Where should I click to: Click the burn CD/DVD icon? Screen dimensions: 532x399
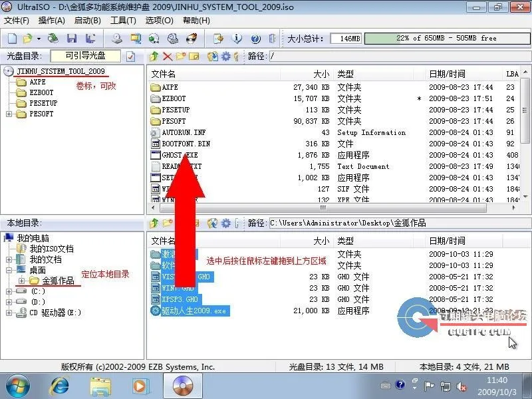(x=191, y=38)
